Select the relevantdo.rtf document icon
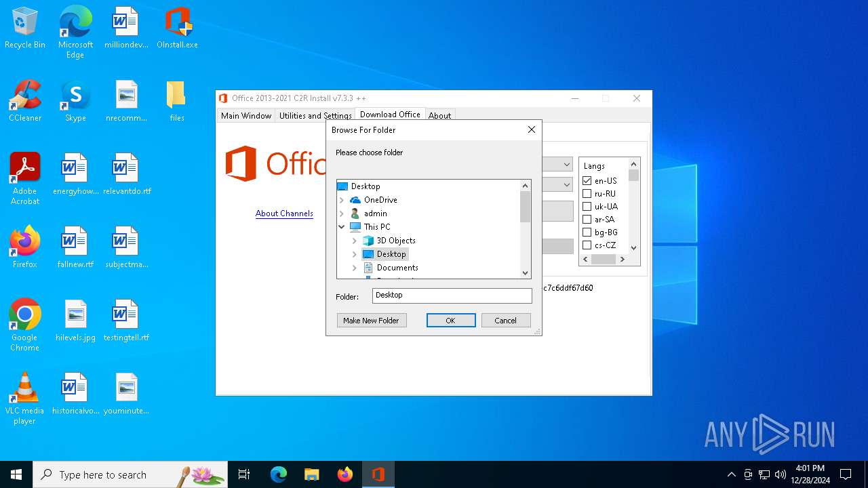This screenshot has height=488, width=868. point(127,175)
